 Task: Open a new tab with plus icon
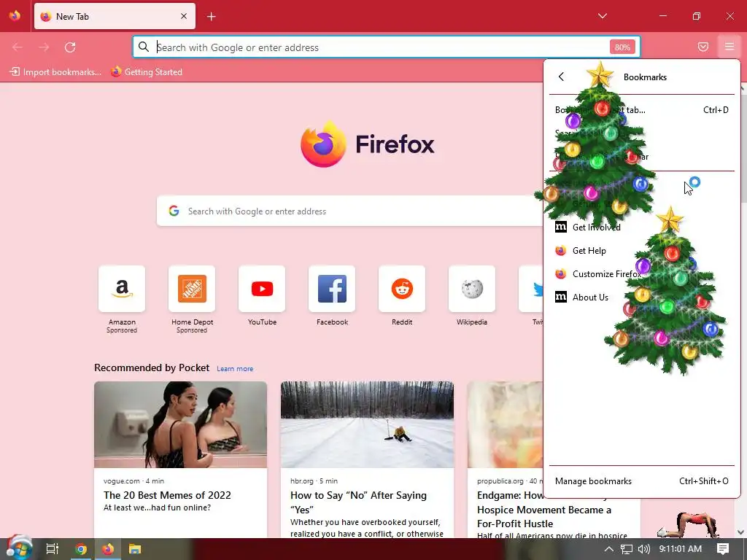(x=212, y=17)
